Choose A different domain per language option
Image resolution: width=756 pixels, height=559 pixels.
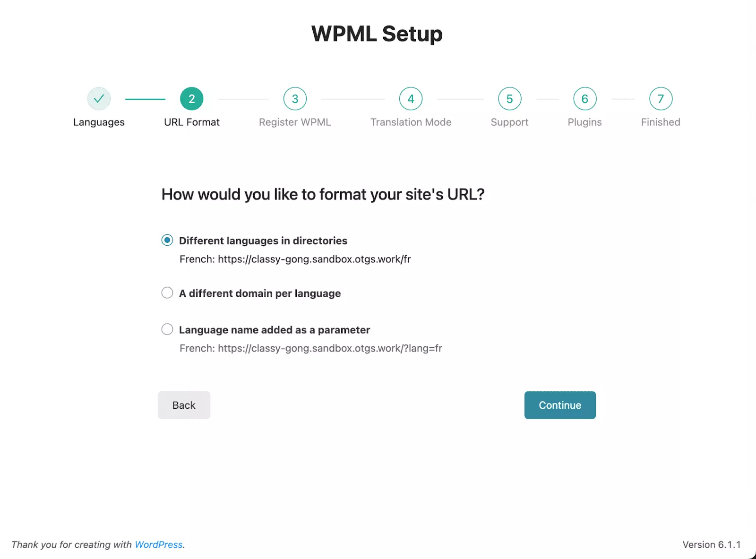click(167, 292)
